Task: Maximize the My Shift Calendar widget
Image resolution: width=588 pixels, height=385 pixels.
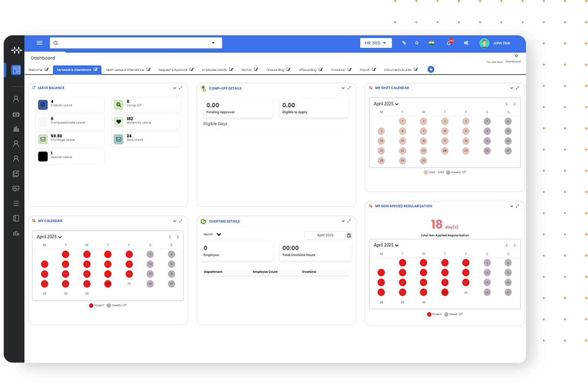Action: [x=517, y=88]
